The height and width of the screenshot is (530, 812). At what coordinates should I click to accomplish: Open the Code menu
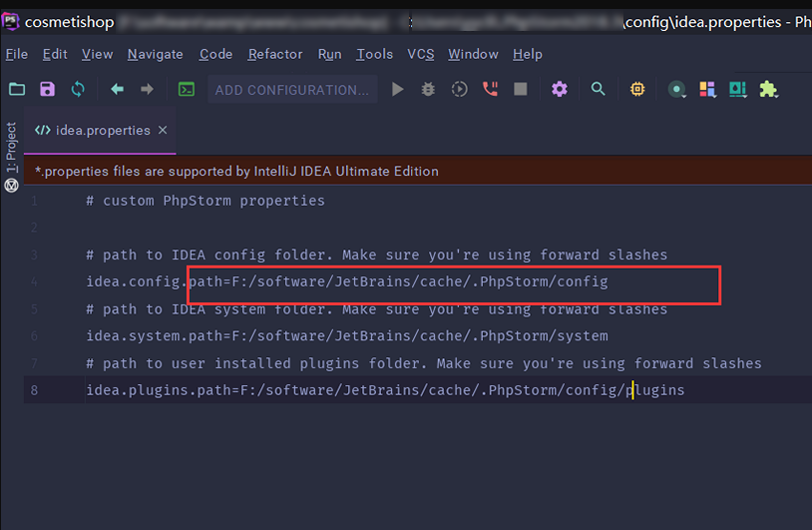pos(215,54)
